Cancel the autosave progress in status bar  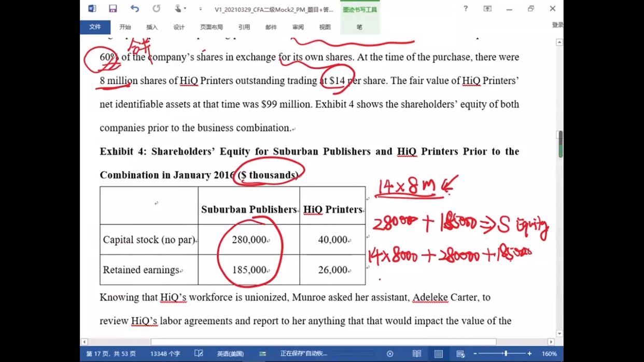click(x=390, y=354)
